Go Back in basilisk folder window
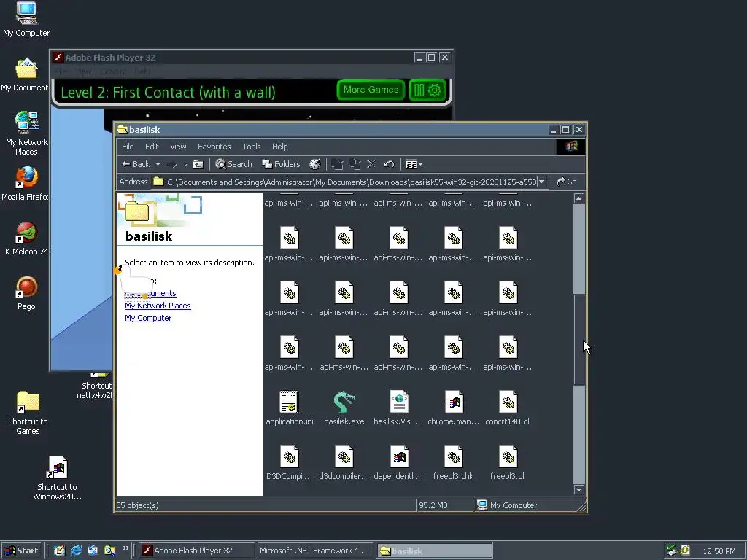 click(135, 164)
